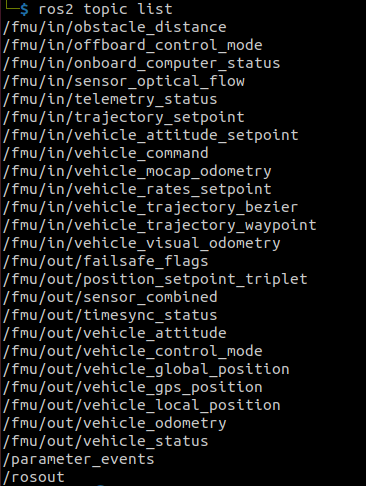Click on /fmu/in/sensor_optical_flow topic
This screenshot has height=486, width=366.
tap(124, 81)
